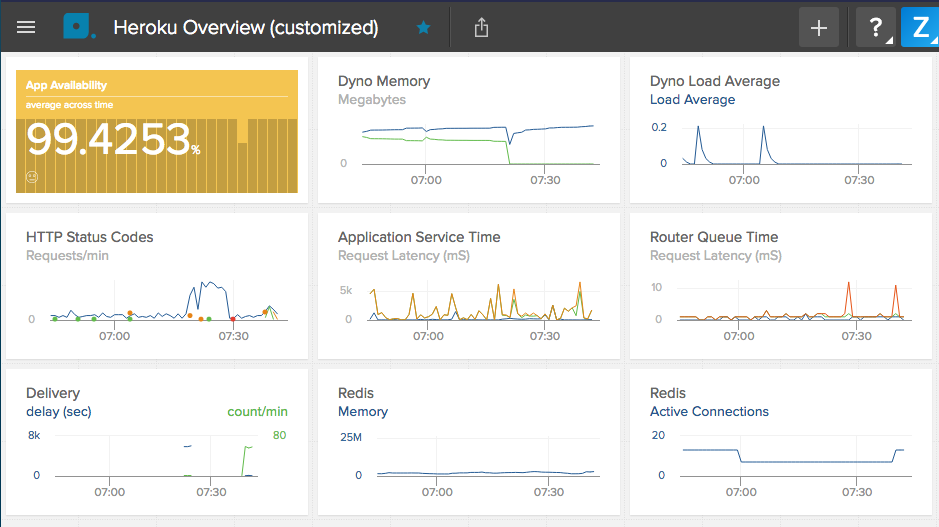
Task: Click the Megabytes axis label
Action: click(x=372, y=99)
